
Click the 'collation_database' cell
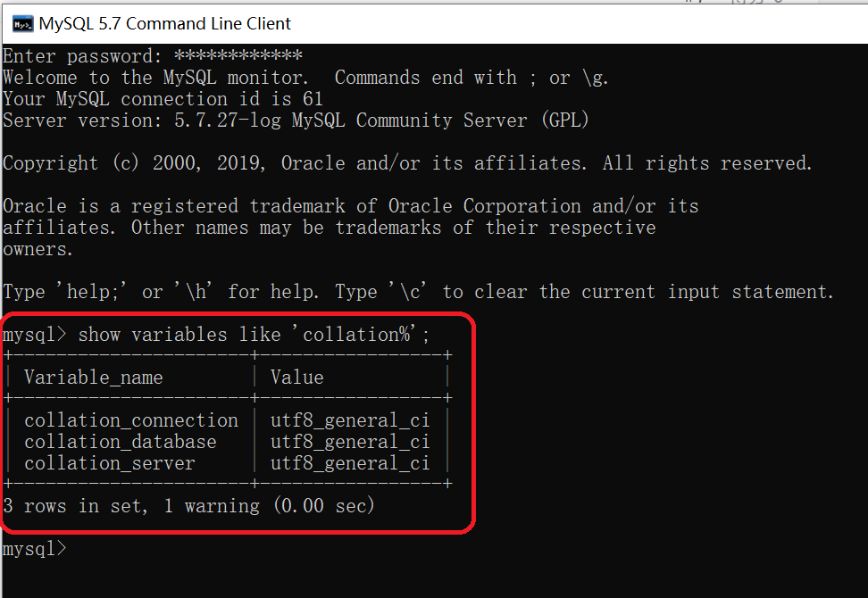pyautogui.click(x=121, y=442)
